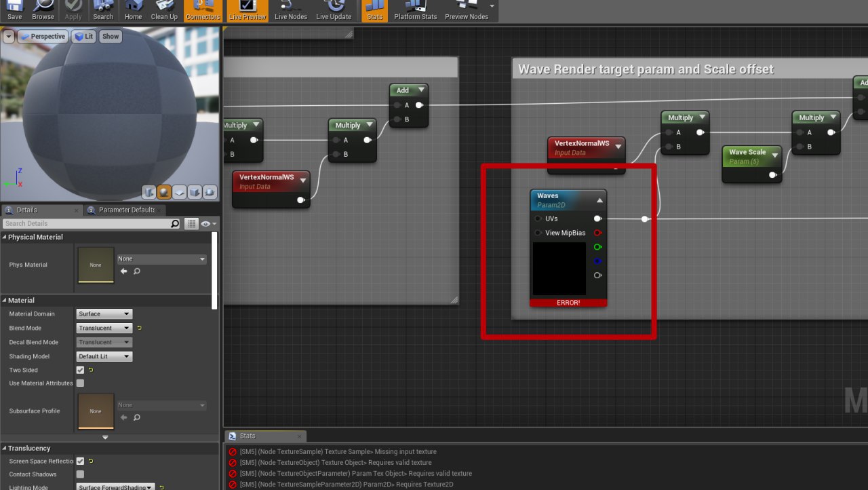This screenshot has height=490, width=868.
Task: Open the Lit view mode menu
Action: click(x=84, y=37)
